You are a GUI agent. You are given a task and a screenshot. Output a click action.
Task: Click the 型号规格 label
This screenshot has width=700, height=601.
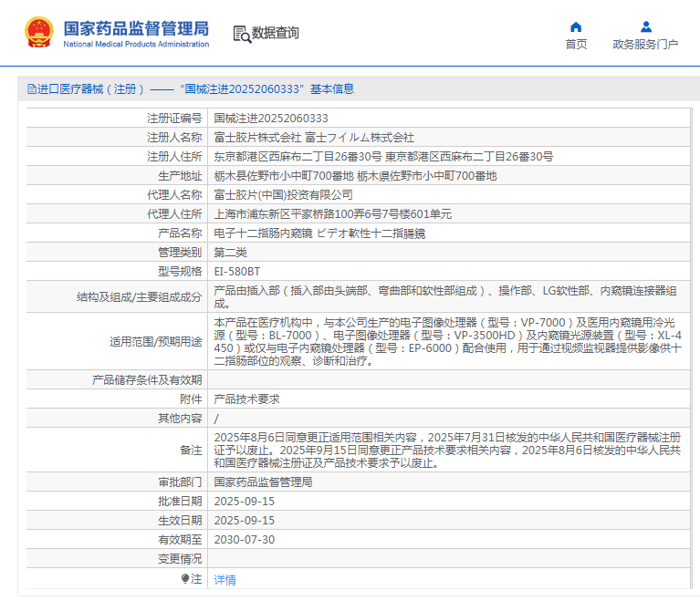coord(180,272)
